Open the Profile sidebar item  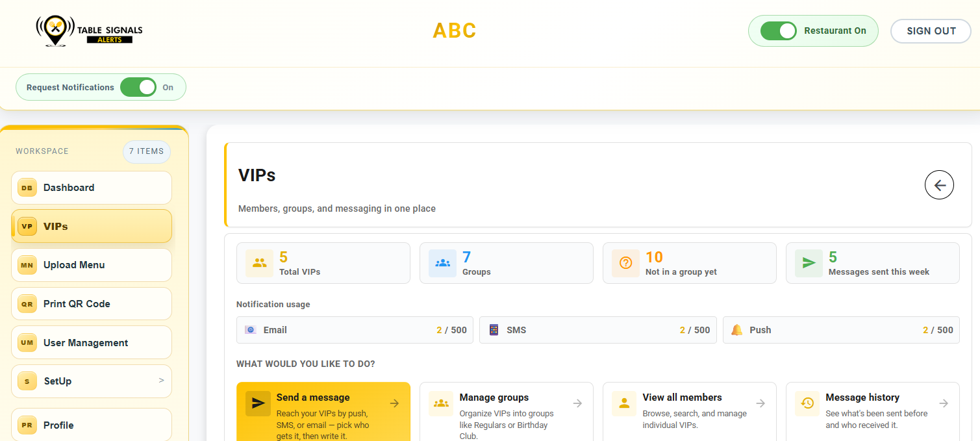tap(92, 425)
